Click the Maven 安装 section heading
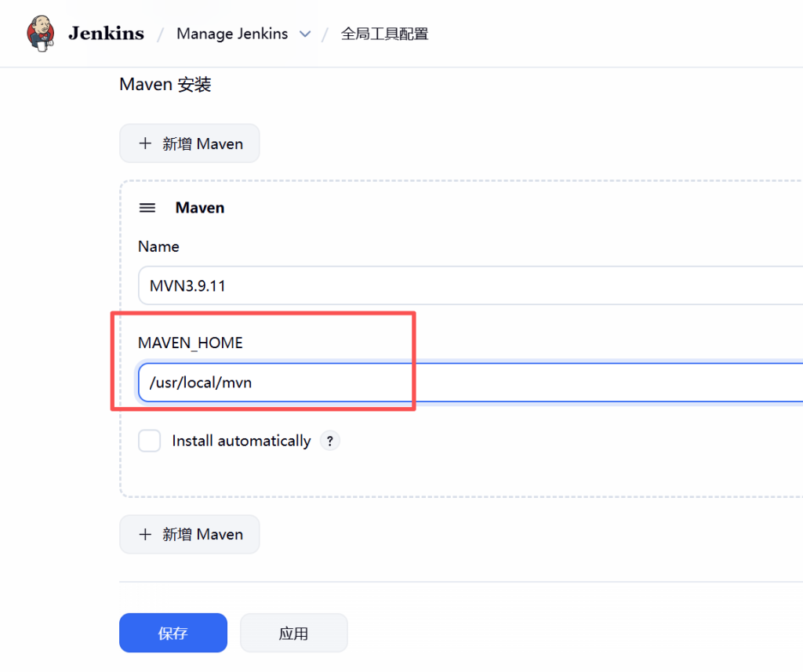The image size is (803, 672). coord(165,85)
